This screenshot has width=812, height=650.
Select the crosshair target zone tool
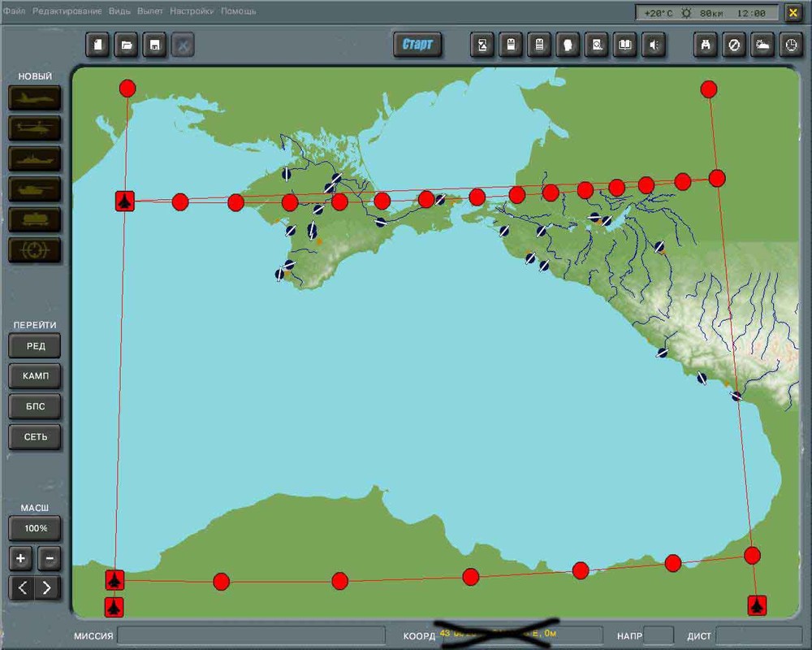(35, 250)
